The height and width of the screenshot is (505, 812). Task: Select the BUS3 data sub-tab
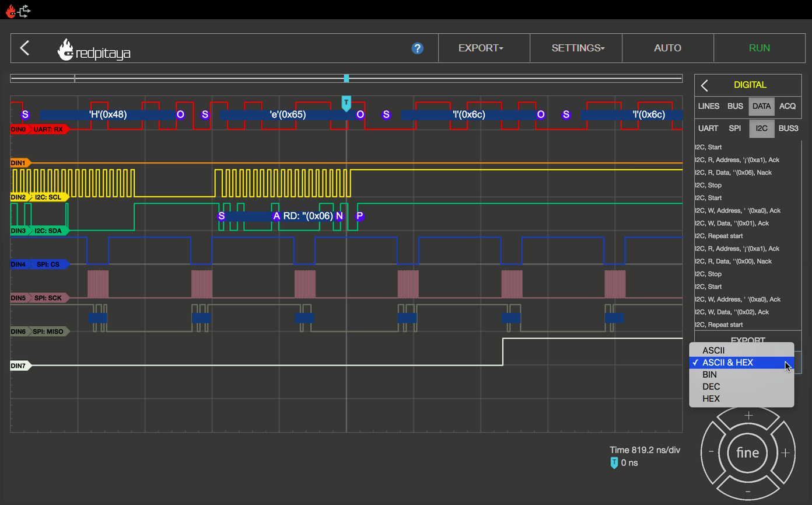788,128
